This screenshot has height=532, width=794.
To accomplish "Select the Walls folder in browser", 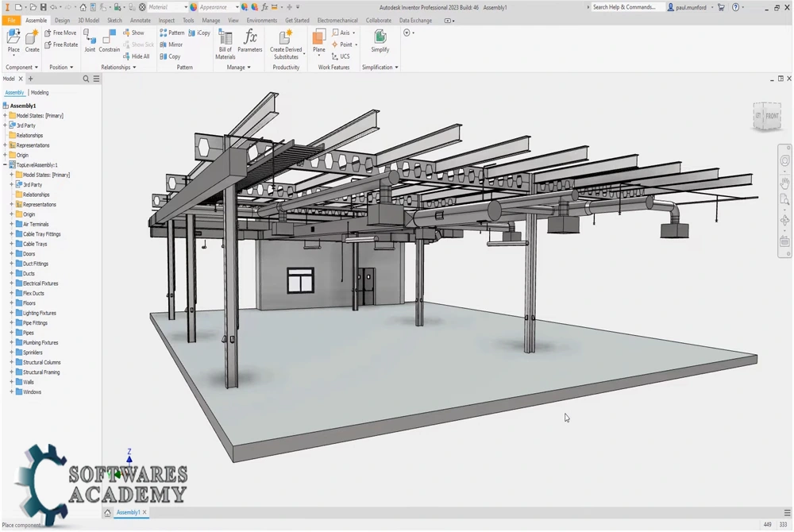I will click(25, 382).
